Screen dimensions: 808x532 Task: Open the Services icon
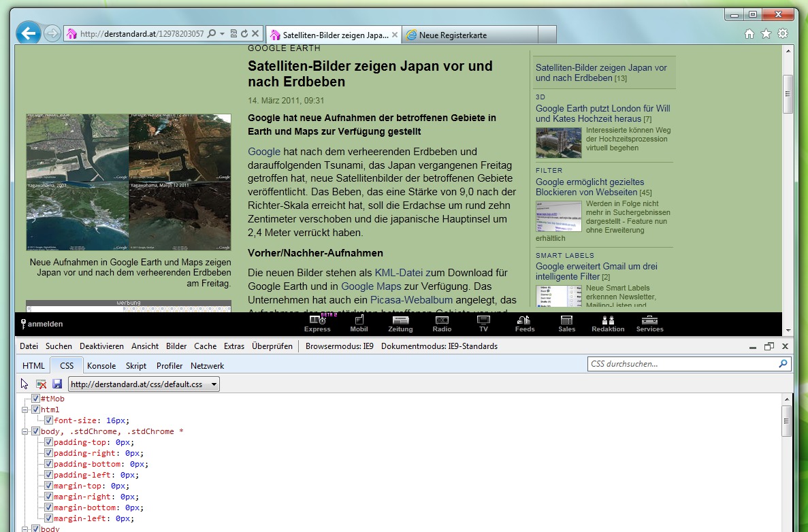[x=650, y=324]
